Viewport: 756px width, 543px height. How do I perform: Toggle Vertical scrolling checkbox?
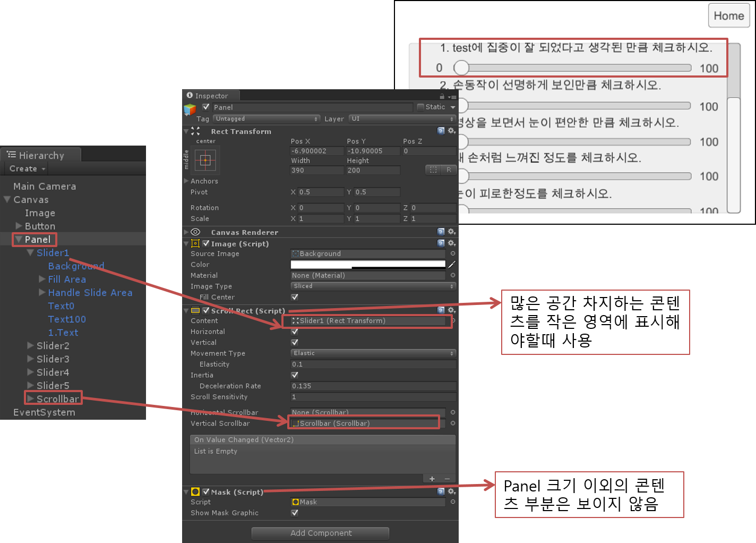295,342
